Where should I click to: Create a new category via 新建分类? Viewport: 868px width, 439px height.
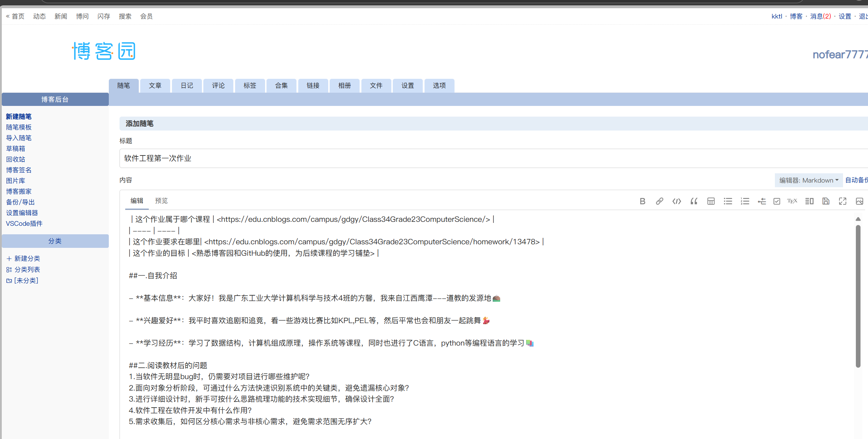(27, 258)
